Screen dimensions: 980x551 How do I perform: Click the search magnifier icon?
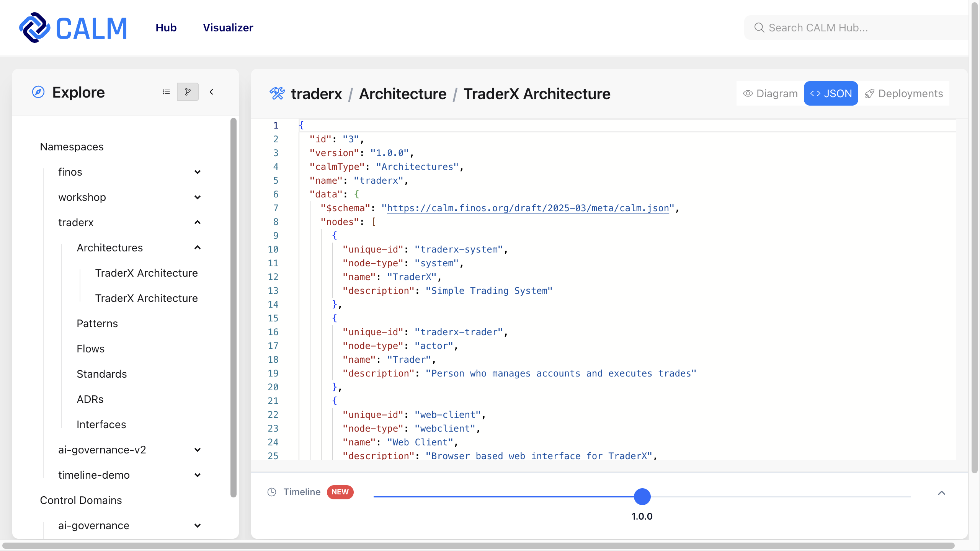[759, 28]
